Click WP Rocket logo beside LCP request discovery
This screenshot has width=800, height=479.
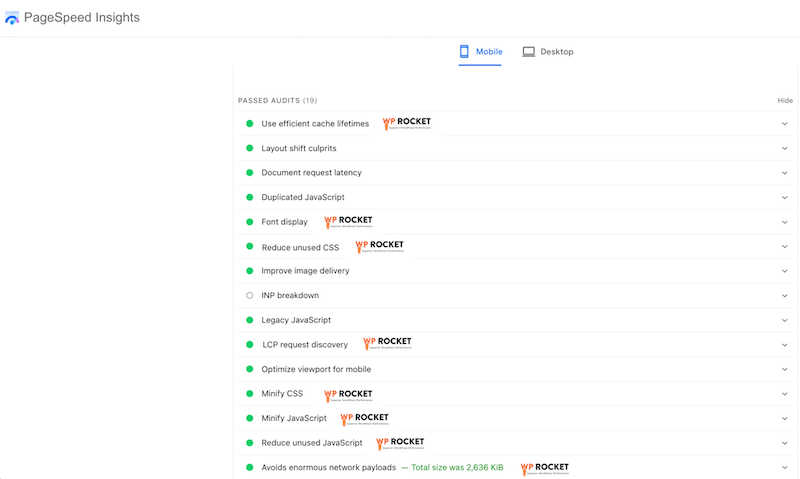click(x=386, y=344)
